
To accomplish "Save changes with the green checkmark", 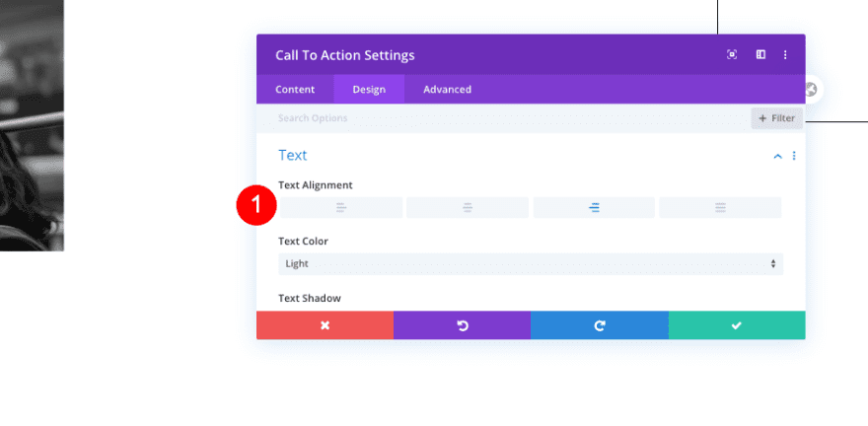I will 736,325.
